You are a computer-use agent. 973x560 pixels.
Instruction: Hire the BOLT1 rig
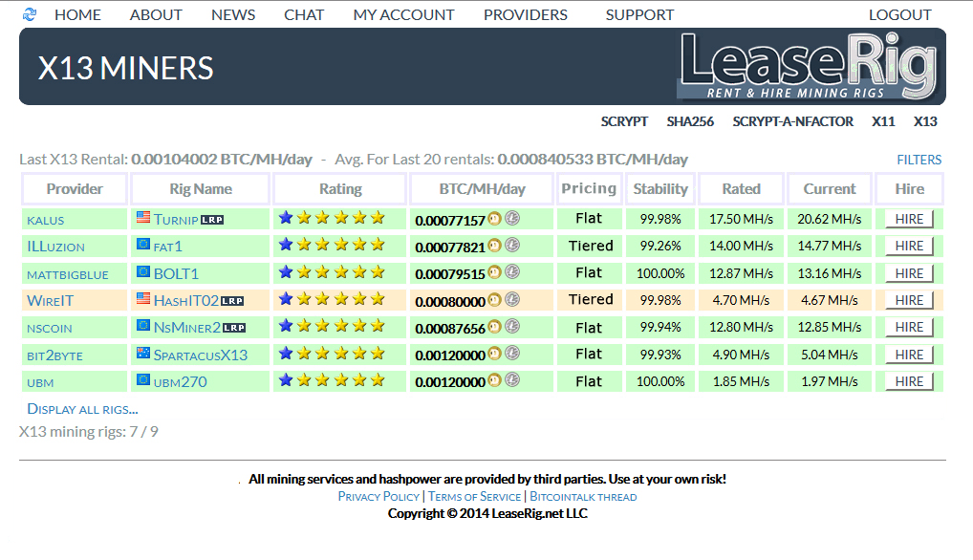tap(909, 273)
